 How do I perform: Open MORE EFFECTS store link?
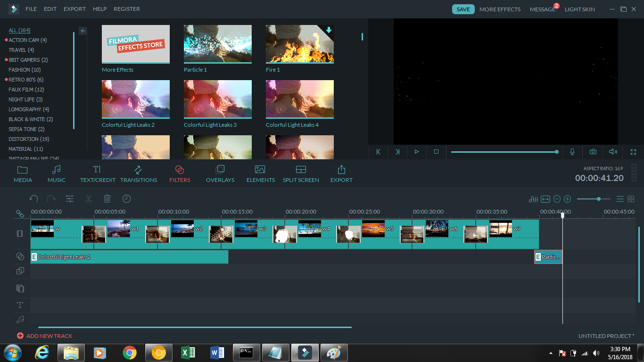[500, 9]
